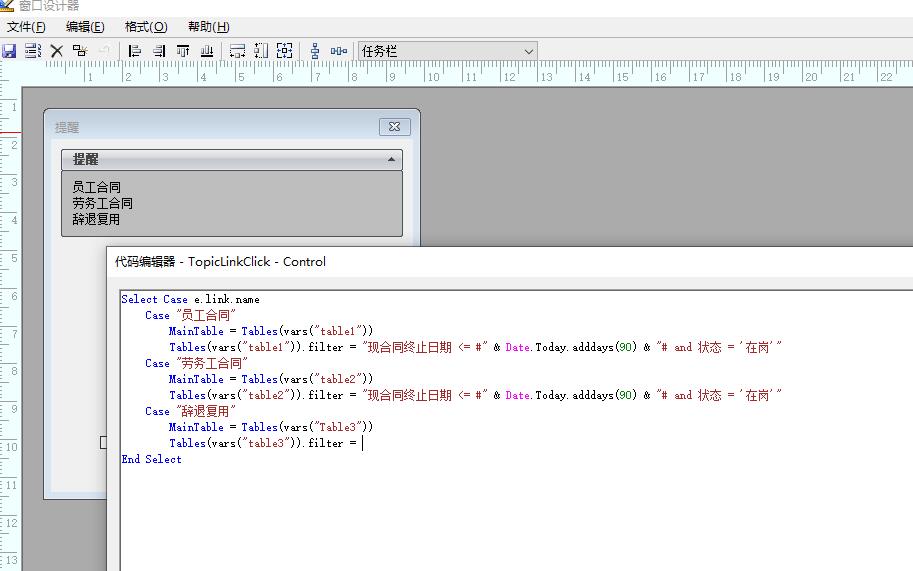Click the vertical ruler at mark 5
The width and height of the screenshot is (913, 571).
(x=13, y=258)
